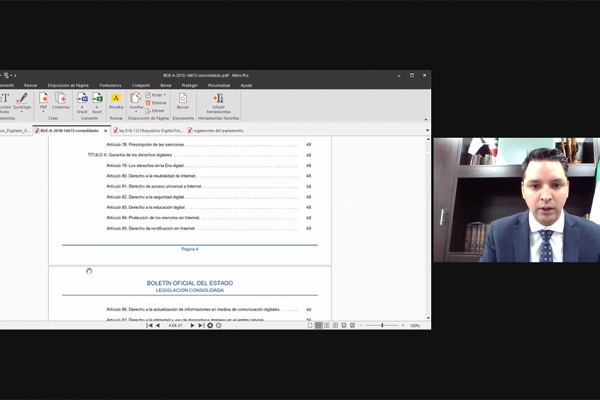Switch to single page view
600x400 pixels.
point(310,325)
